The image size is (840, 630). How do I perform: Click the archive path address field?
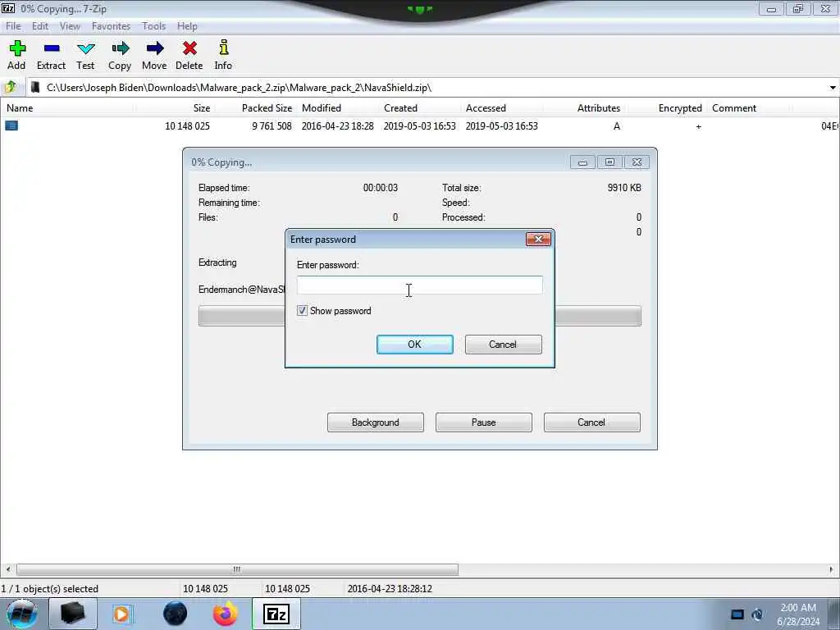[427, 87]
